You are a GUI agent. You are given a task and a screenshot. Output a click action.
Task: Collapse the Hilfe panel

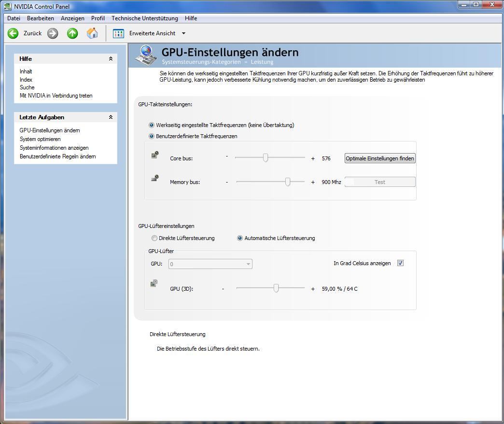click(x=111, y=58)
